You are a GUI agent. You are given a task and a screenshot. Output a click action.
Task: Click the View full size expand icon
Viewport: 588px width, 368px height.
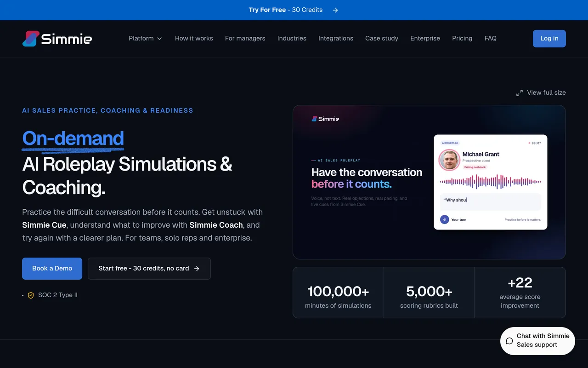(520, 93)
